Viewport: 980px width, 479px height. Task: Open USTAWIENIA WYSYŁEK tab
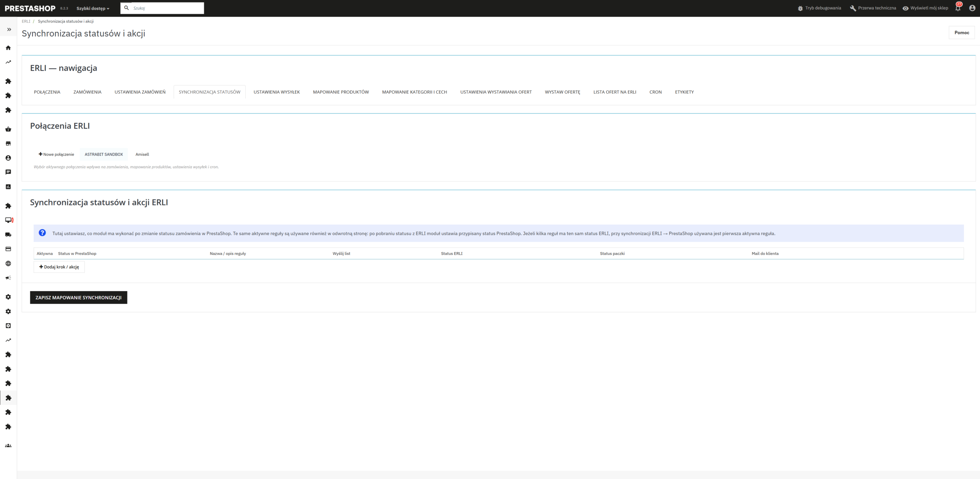[x=277, y=92]
